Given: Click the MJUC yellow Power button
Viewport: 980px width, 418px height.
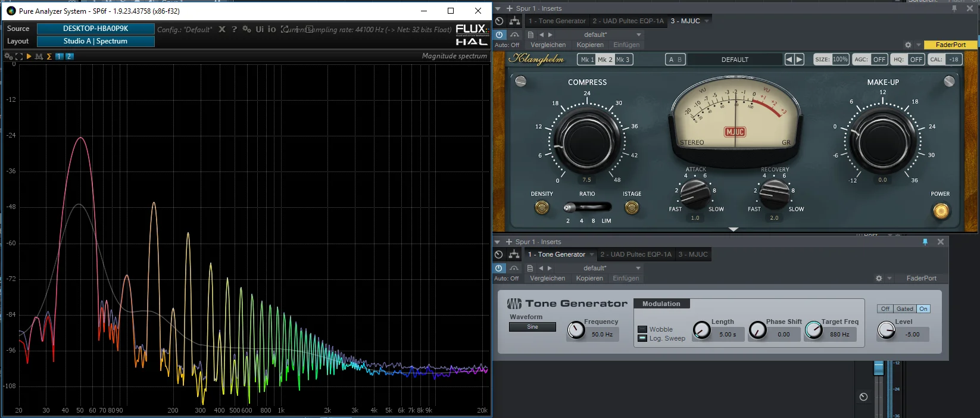Looking at the screenshot, I should [941, 211].
